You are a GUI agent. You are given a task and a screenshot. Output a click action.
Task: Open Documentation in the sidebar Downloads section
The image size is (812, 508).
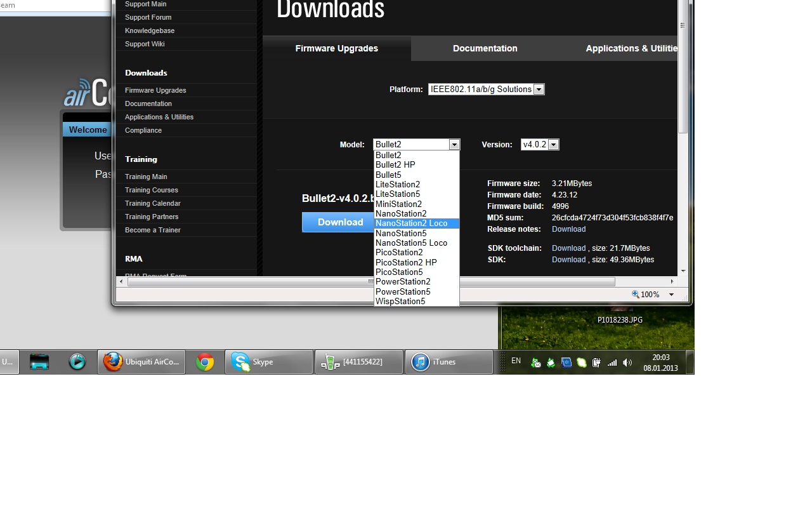point(148,104)
